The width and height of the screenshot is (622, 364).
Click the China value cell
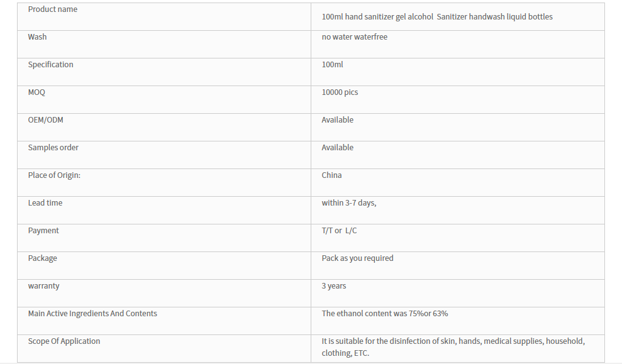point(457,183)
